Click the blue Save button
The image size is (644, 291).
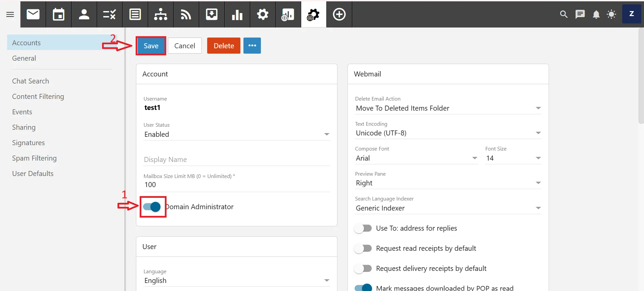pos(151,46)
